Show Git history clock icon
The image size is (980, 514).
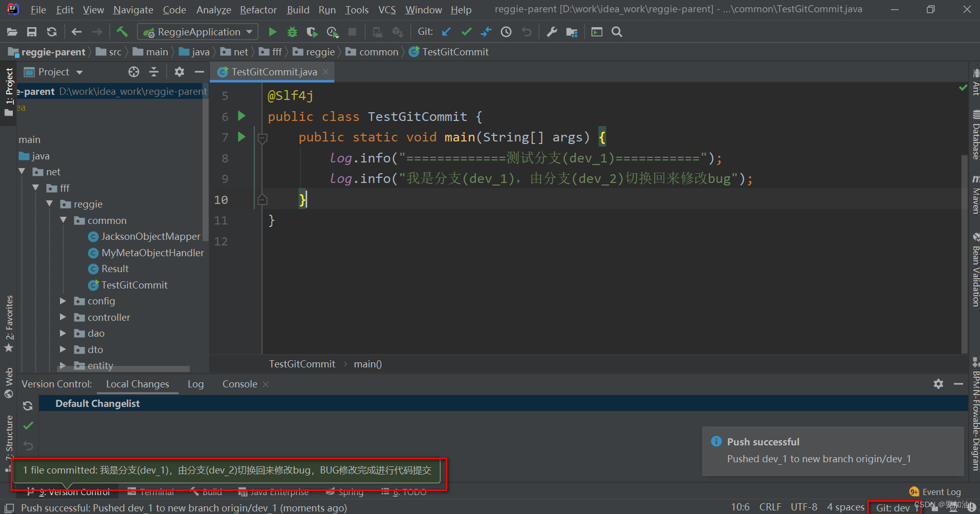506,32
